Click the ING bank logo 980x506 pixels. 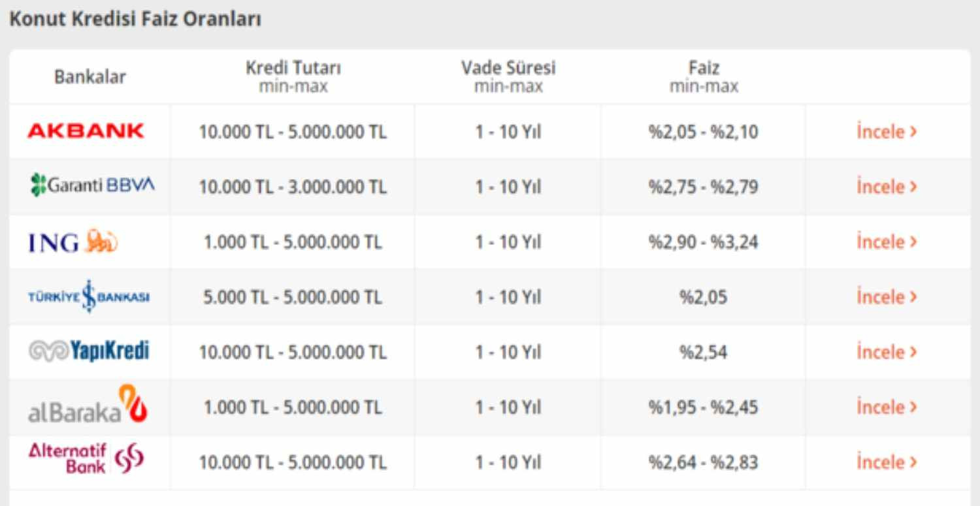[x=73, y=242]
